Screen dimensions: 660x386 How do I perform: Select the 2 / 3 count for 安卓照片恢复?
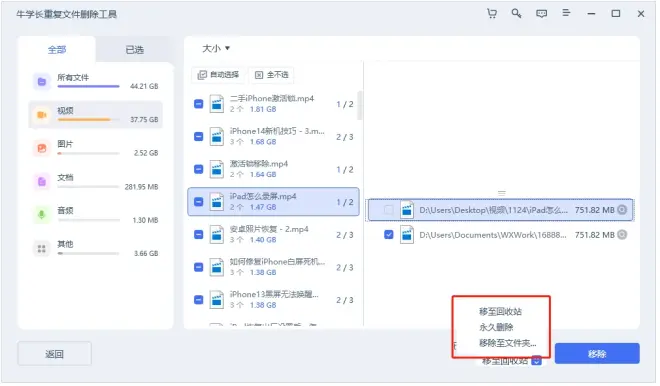[x=345, y=235]
